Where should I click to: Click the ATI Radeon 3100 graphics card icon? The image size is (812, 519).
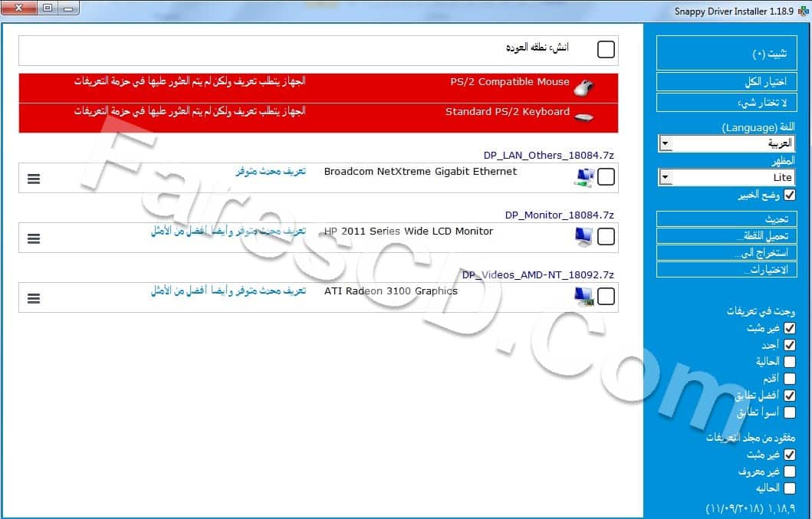[x=584, y=297]
